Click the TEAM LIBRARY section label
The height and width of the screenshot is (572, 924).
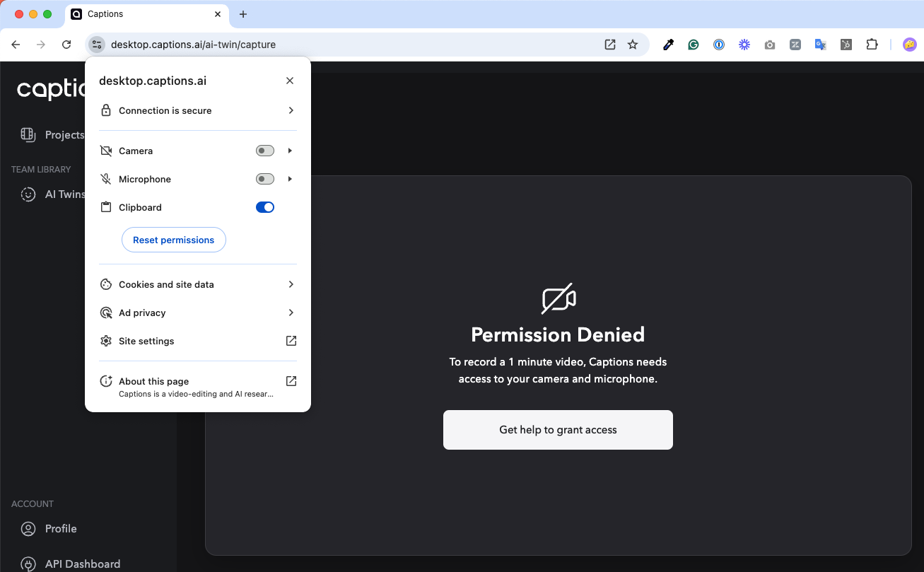pyautogui.click(x=41, y=170)
